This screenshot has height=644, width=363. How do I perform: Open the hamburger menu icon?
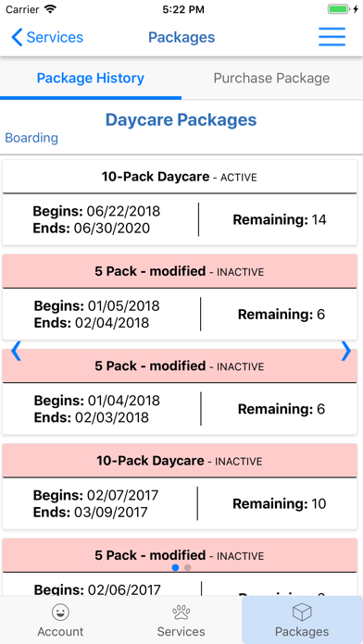point(332,37)
